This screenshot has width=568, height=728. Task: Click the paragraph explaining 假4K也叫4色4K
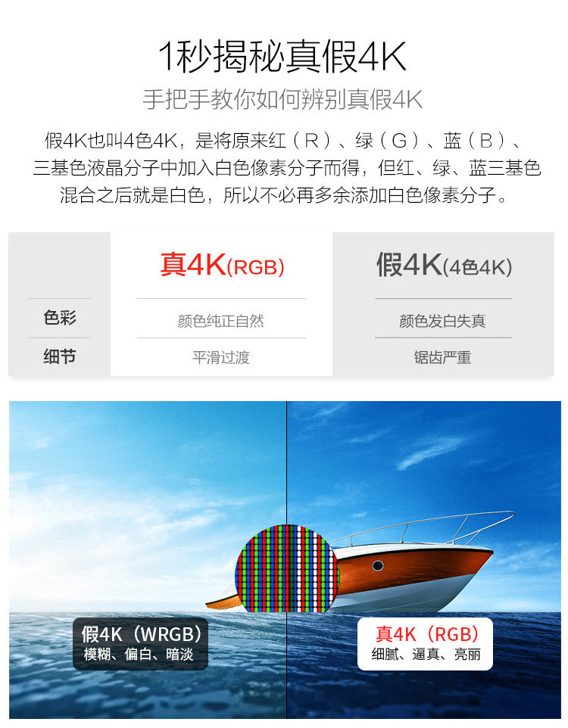point(285,167)
